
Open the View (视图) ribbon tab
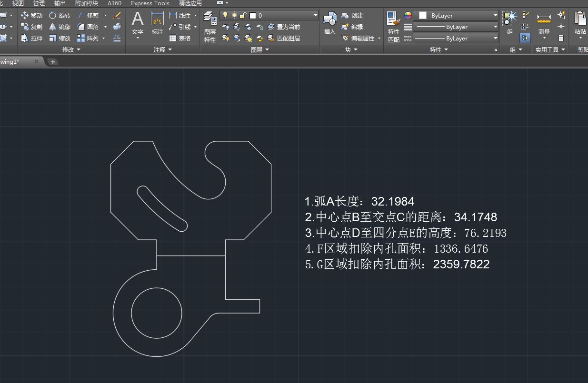point(18,3)
